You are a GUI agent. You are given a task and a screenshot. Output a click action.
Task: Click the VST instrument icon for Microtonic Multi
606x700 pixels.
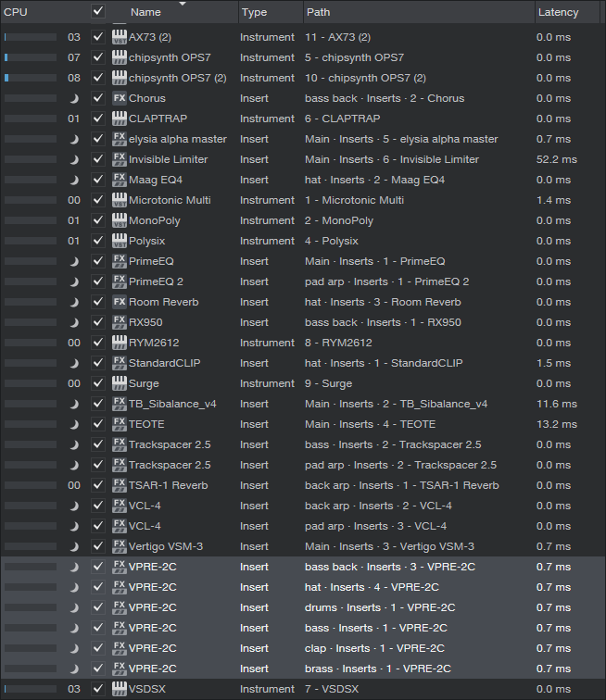(x=119, y=200)
